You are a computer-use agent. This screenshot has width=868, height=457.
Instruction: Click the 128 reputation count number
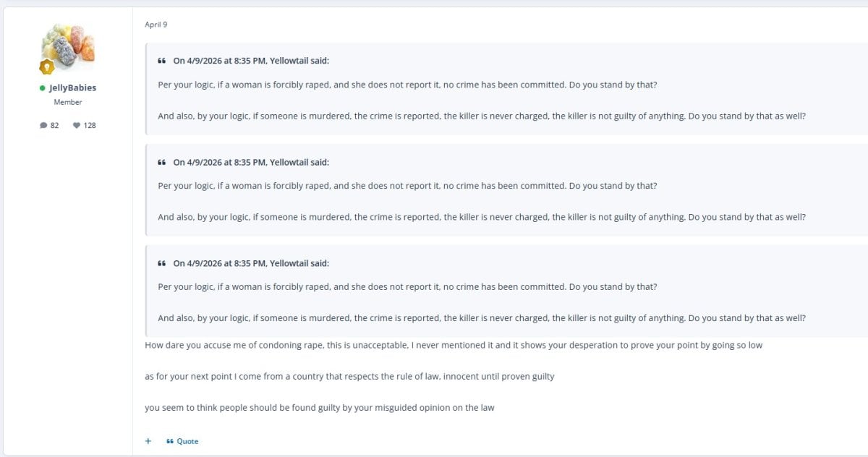click(90, 126)
